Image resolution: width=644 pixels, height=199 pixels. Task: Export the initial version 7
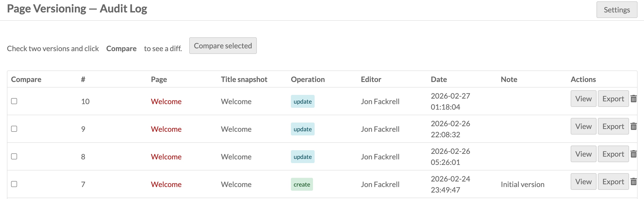(613, 181)
